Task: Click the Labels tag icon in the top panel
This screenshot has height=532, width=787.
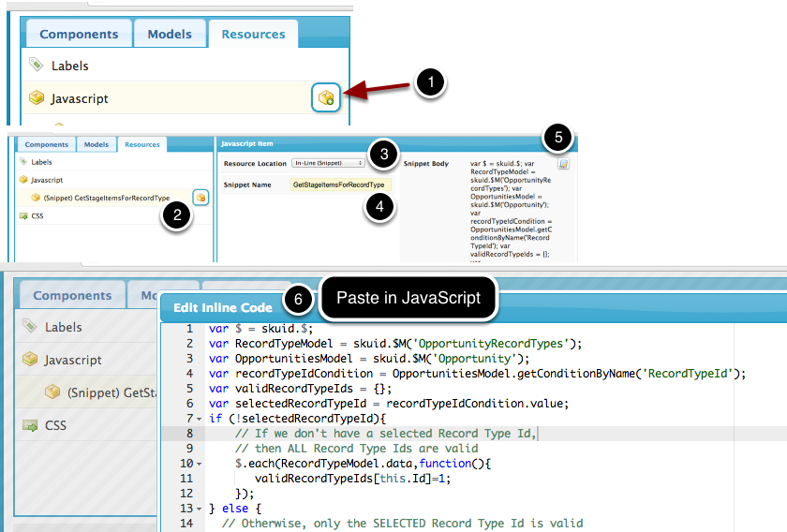Action: [37, 66]
